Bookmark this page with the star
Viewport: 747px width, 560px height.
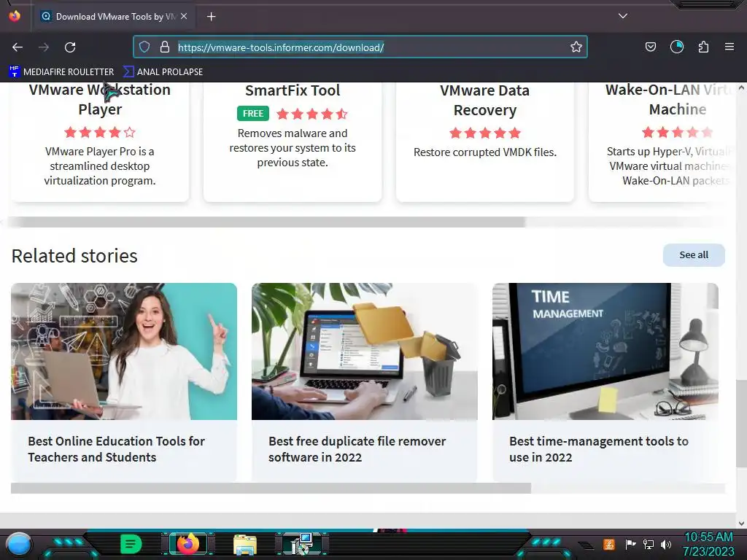(x=576, y=47)
